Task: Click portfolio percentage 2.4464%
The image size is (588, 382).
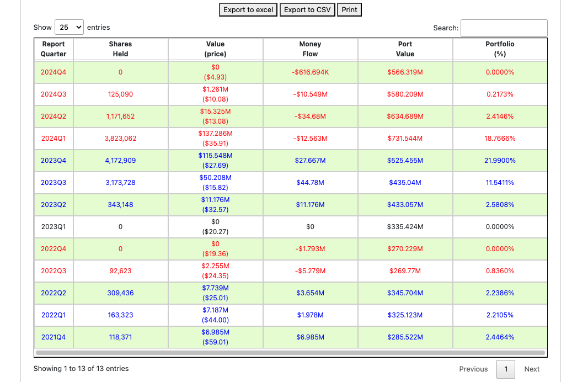Action: pos(500,337)
